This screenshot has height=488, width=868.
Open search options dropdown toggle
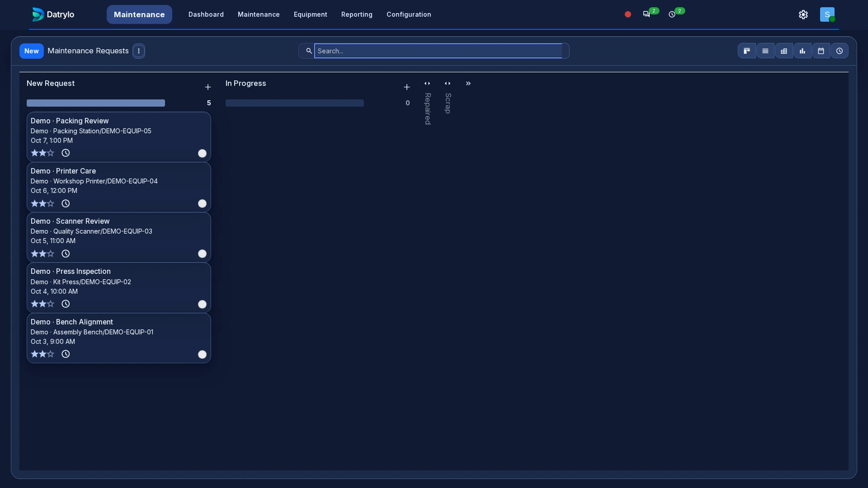coord(566,51)
